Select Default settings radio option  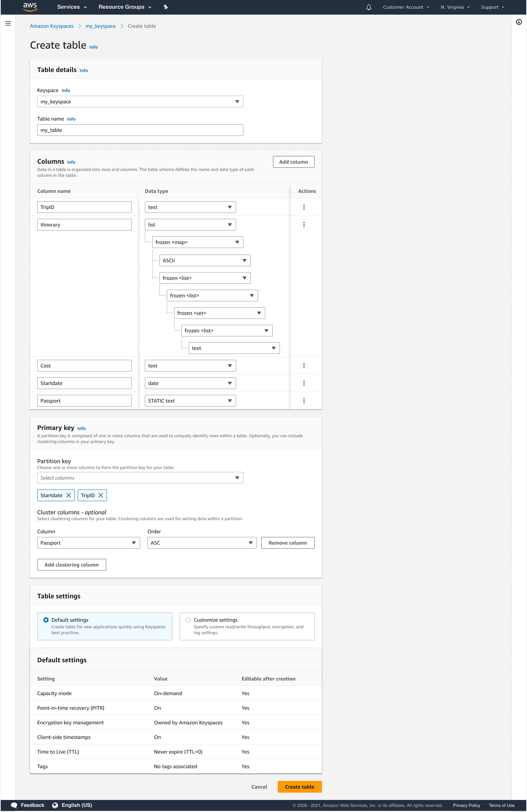coord(46,620)
